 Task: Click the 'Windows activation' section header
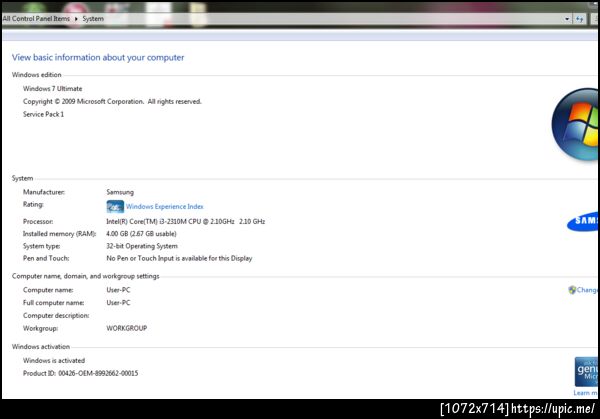41,347
